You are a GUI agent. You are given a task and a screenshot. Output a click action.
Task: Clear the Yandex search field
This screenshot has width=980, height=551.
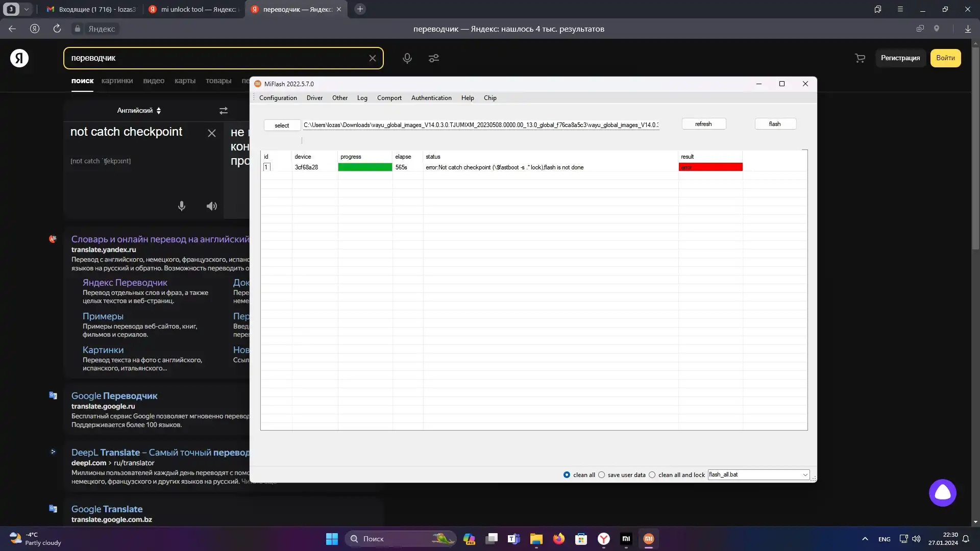(373, 58)
